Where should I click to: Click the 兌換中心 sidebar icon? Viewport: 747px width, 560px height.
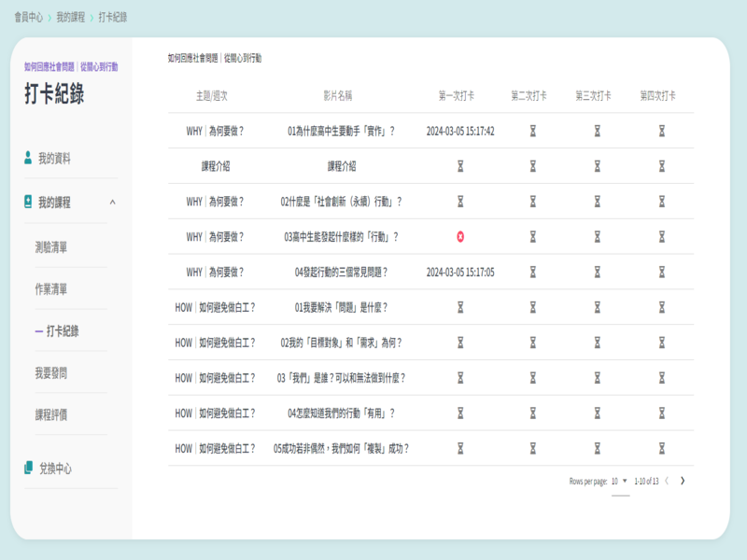pyautogui.click(x=28, y=469)
